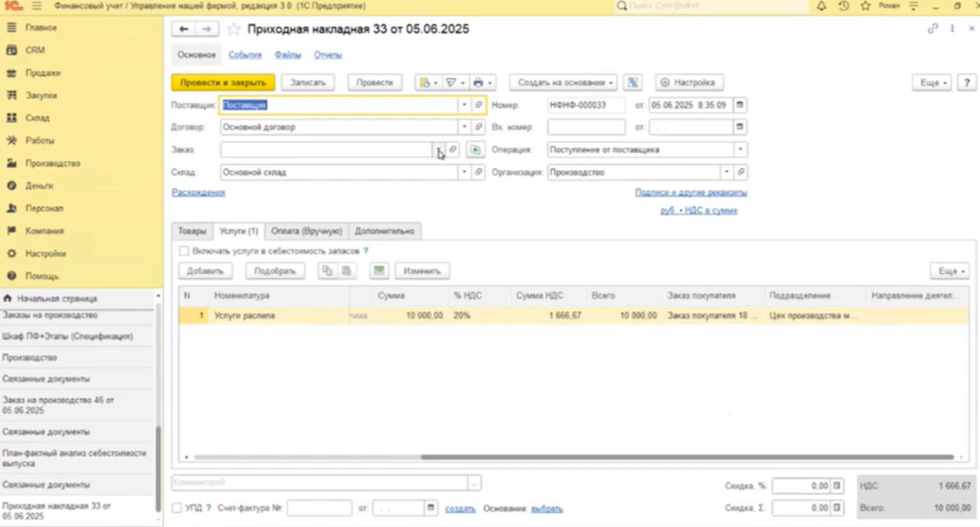Open calculator for Скидка Σ field
The width and height of the screenshot is (980, 527).
[837, 508]
